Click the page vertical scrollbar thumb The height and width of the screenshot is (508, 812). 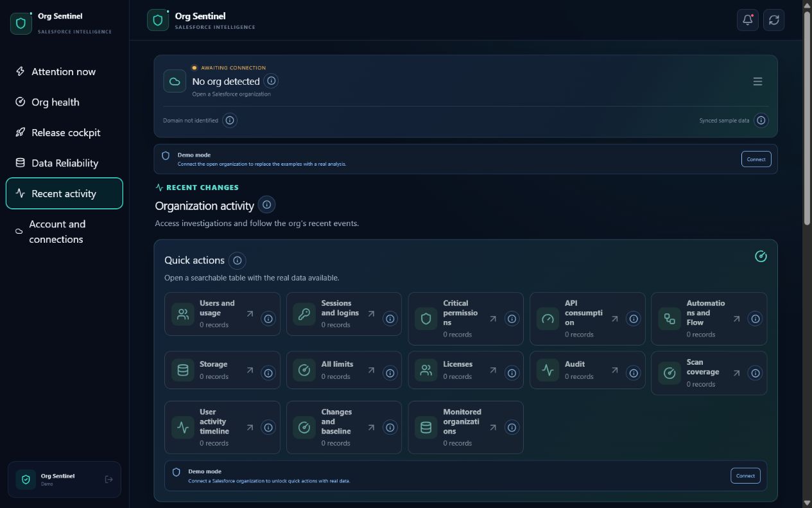click(x=808, y=117)
